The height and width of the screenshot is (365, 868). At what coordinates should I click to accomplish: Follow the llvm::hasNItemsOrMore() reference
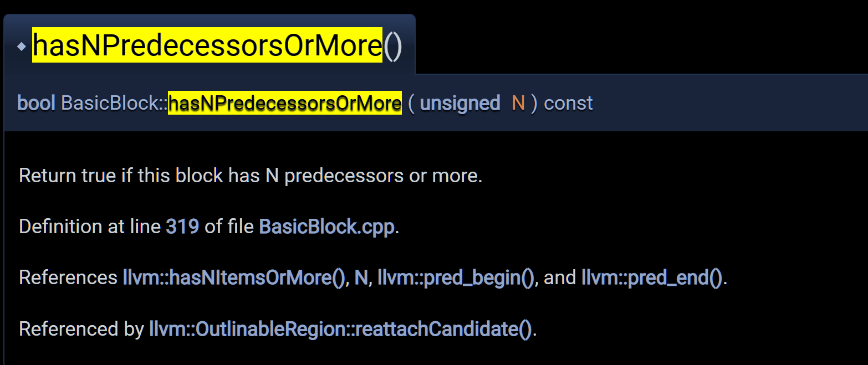coord(234,277)
